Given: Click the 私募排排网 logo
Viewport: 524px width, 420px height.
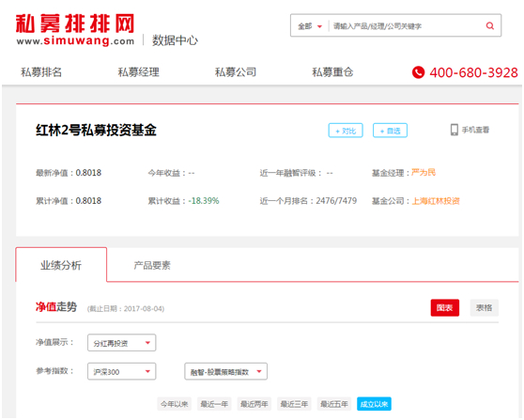Looking at the screenshot, I should tap(75, 29).
